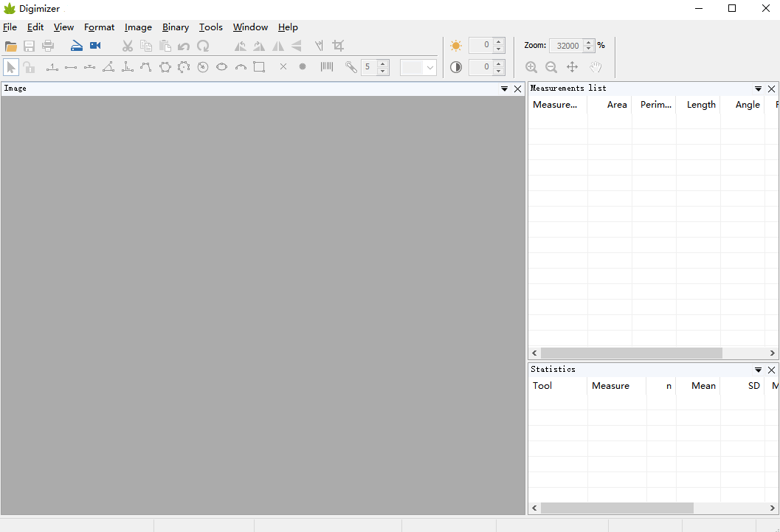Increase the line width value of 5
The image size is (780, 532).
point(382,63)
